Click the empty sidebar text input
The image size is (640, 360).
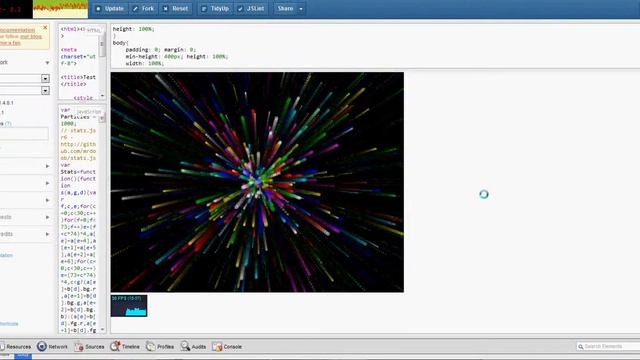tap(24, 134)
